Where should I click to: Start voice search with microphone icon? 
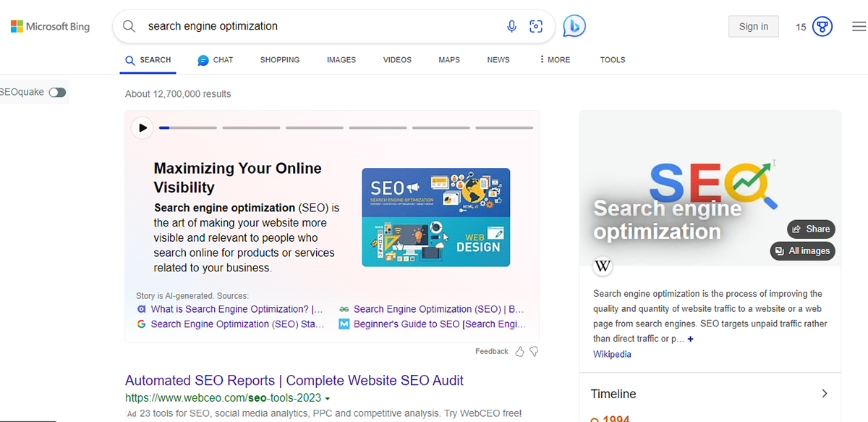click(512, 27)
